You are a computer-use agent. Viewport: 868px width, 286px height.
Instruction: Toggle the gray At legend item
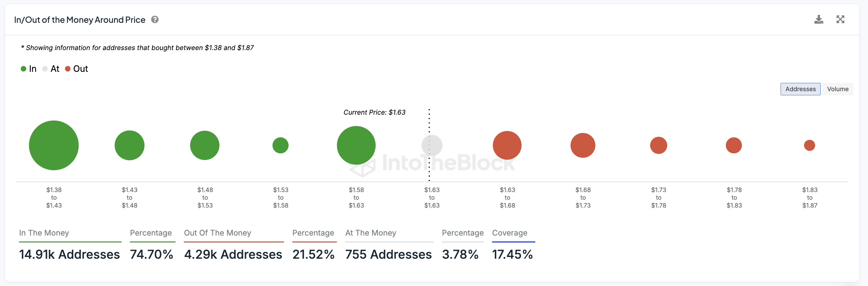coord(51,69)
